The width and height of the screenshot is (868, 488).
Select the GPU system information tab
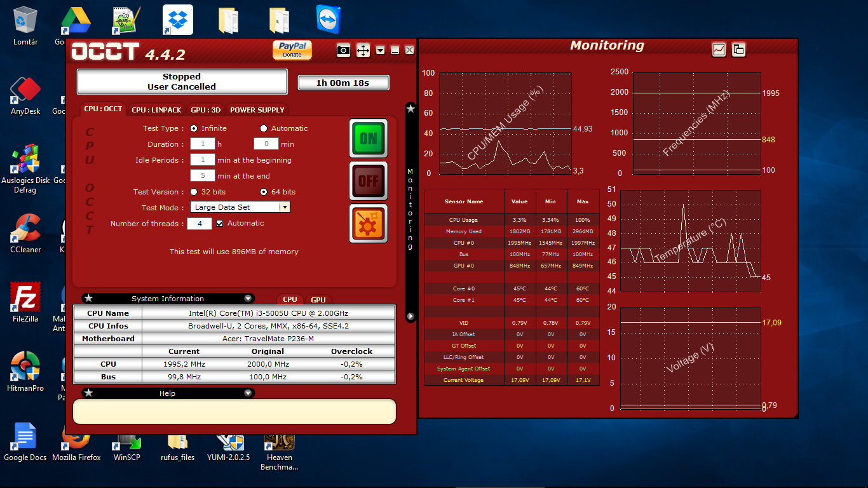point(318,300)
